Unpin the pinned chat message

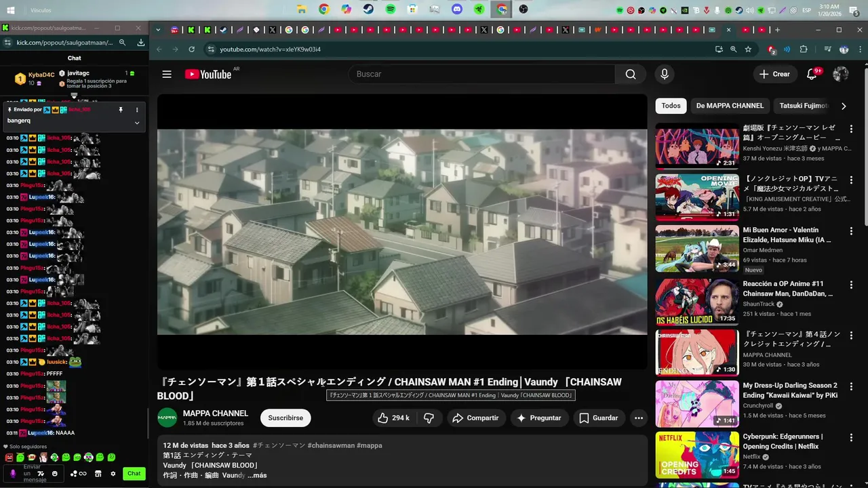pos(121,110)
